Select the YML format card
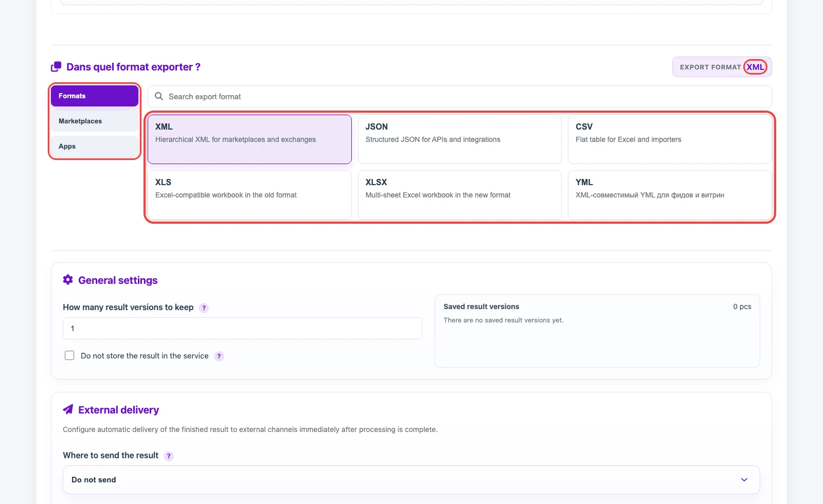The width and height of the screenshot is (823, 504). pyautogui.click(x=670, y=195)
